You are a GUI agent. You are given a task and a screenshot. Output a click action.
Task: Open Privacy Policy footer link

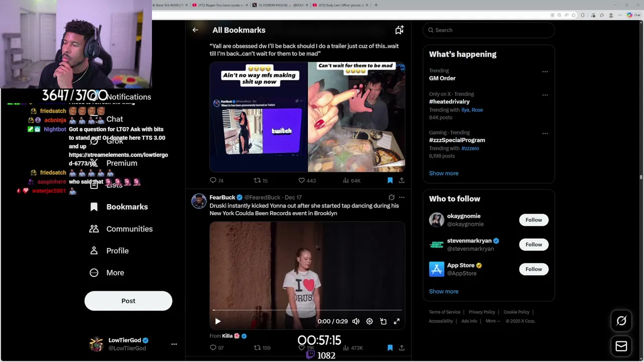click(x=482, y=312)
